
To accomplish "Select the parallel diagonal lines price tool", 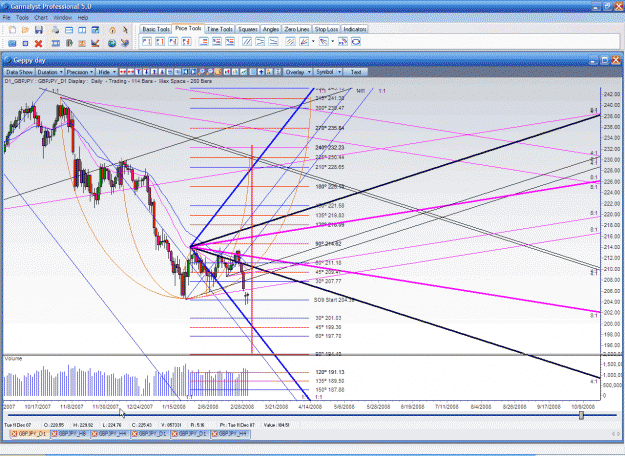I will (x=247, y=41).
